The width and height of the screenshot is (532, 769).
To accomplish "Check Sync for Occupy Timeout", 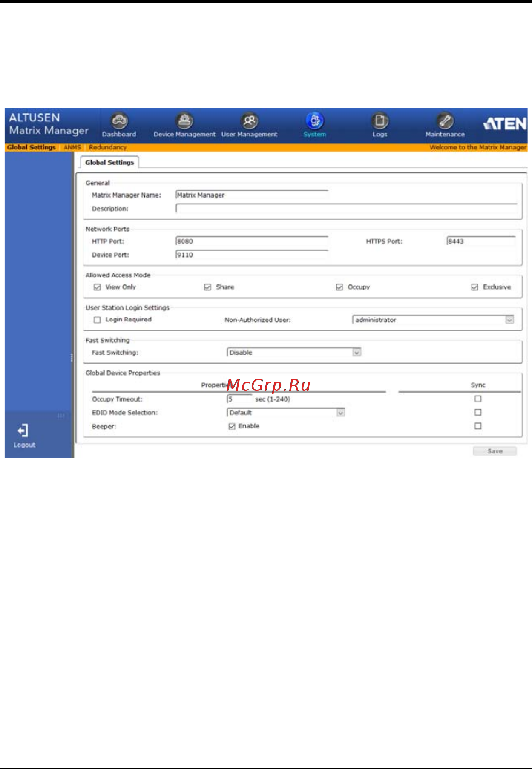I will (x=478, y=399).
